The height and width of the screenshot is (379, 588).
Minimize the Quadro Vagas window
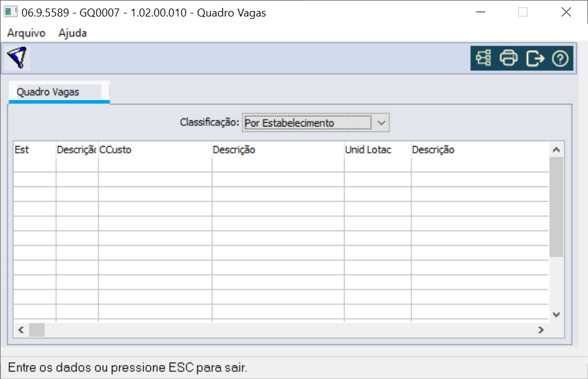coord(481,12)
